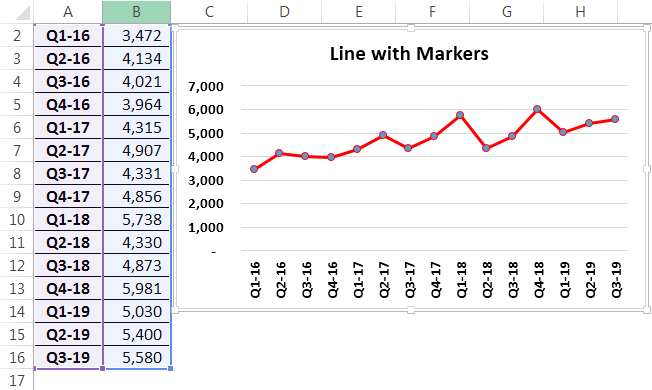Select column E header
This screenshot has height=390, width=652.
pyautogui.click(x=359, y=12)
